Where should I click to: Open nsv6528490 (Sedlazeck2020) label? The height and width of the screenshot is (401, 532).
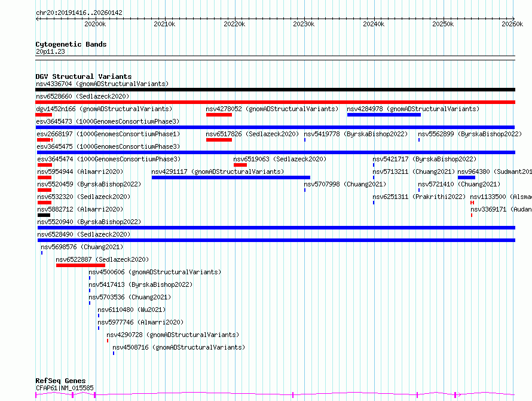tap(84, 234)
